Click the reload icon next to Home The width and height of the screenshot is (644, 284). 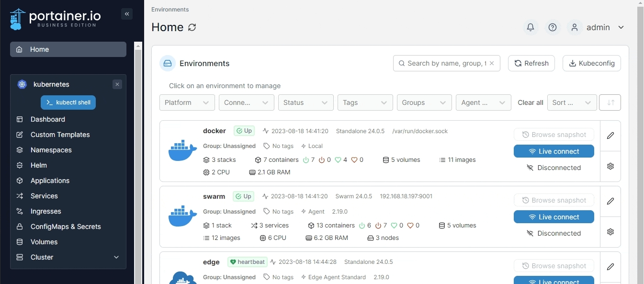(x=192, y=27)
